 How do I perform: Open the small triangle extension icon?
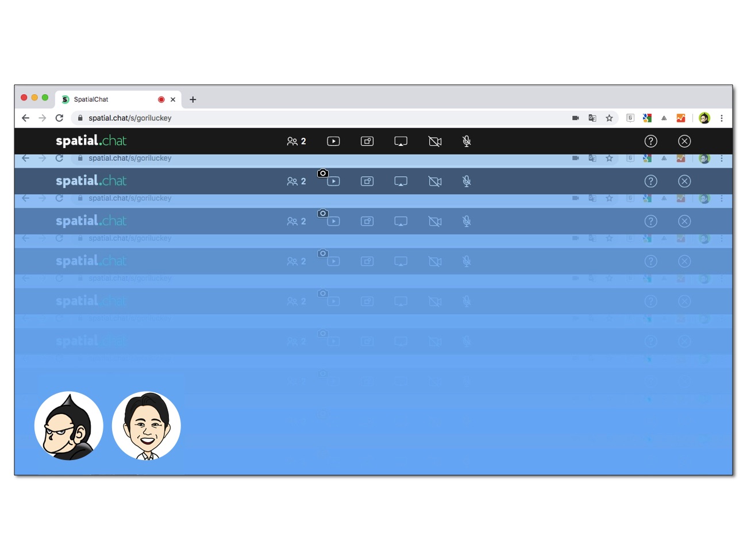point(664,118)
